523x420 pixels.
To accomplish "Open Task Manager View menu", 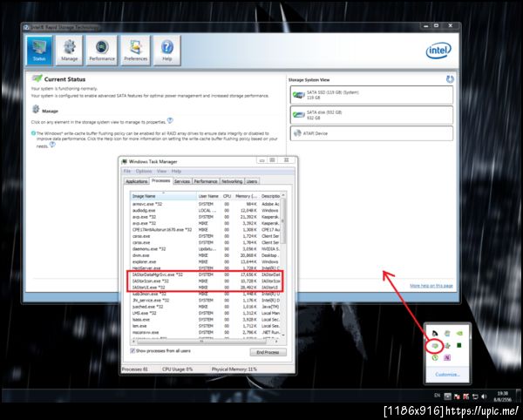I will click(161, 171).
